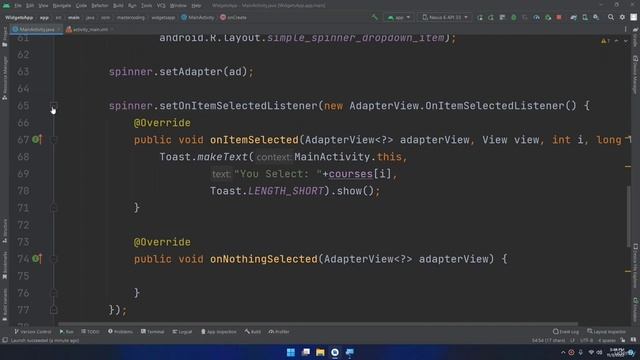Toggle the fold end marker at line 77
Image resolution: width=640 pixels, height=360 pixels.
point(53,310)
